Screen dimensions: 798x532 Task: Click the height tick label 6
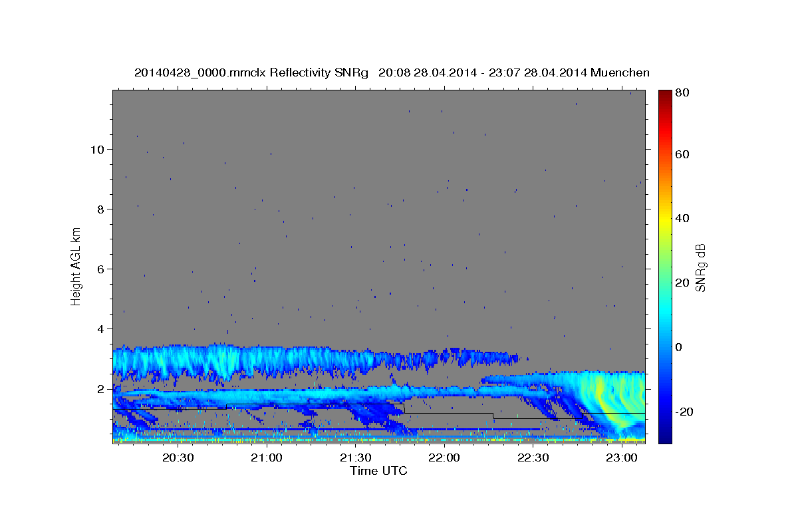click(x=101, y=269)
